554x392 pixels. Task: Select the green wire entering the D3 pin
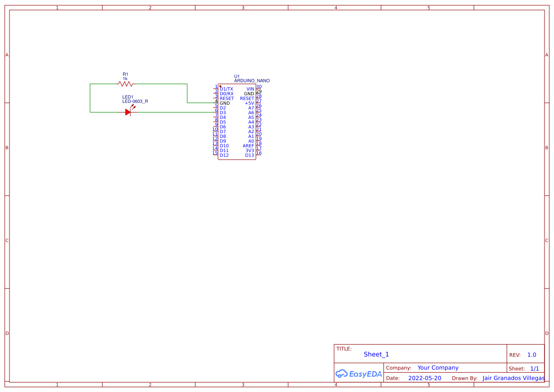(174, 112)
